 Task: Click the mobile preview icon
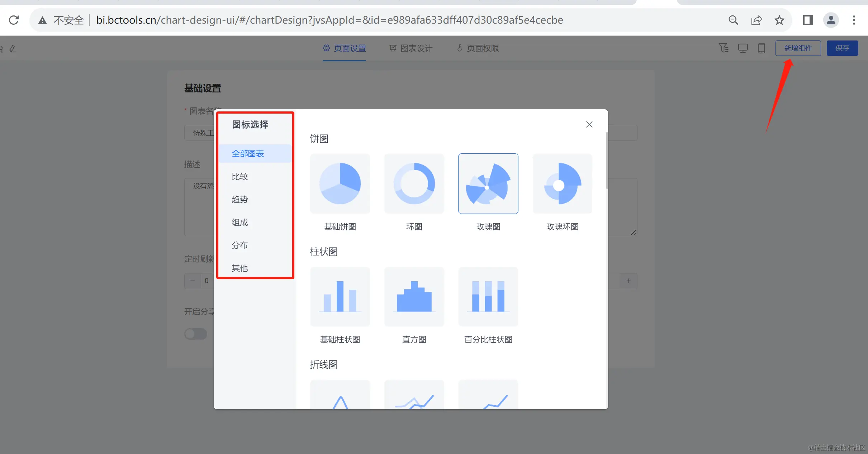pyautogui.click(x=762, y=48)
